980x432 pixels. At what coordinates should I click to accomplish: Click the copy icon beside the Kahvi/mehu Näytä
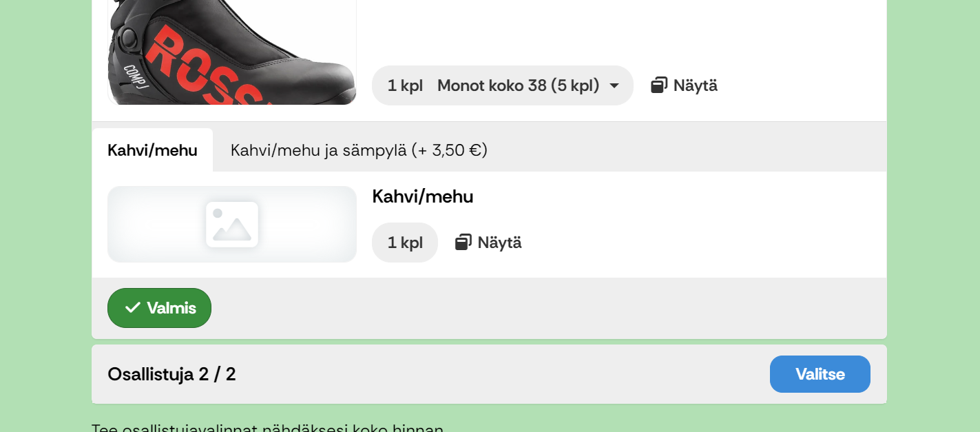[463, 243]
